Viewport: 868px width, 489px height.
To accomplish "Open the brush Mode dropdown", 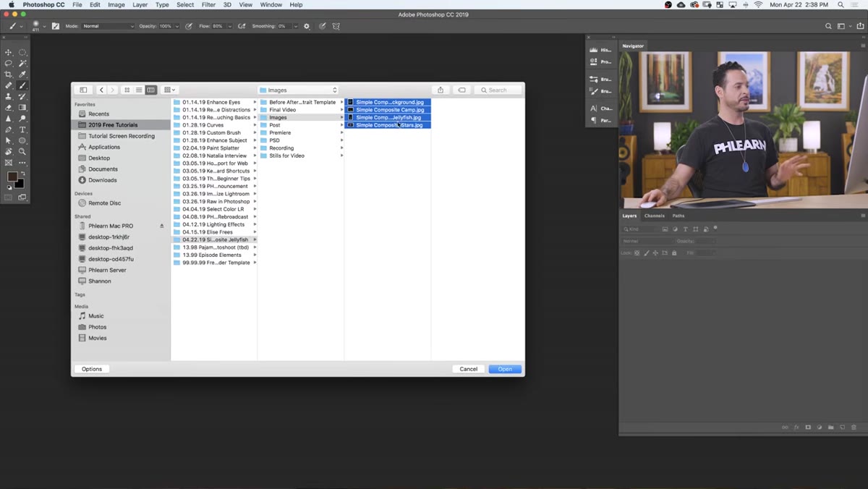I will (109, 26).
